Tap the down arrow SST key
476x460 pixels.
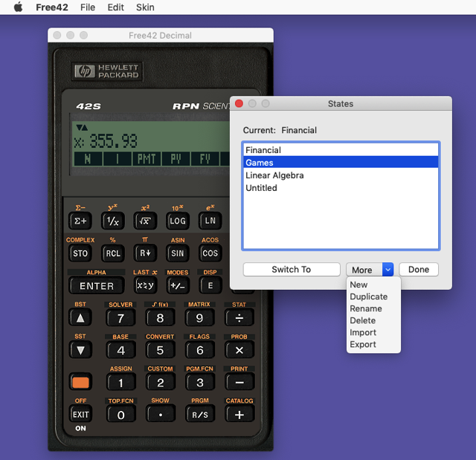tap(80, 350)
